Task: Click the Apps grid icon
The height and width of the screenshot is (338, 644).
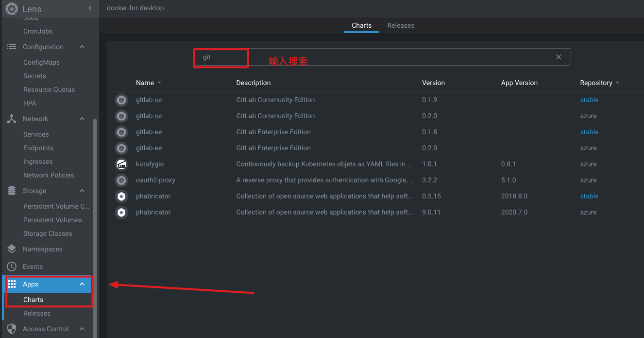Action: click(x=12, y=284)
